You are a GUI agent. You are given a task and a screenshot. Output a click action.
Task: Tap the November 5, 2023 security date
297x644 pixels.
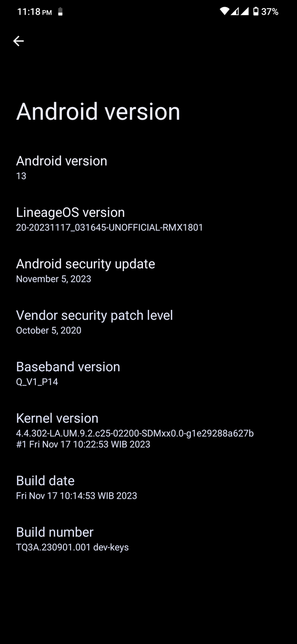click(53, 279)
